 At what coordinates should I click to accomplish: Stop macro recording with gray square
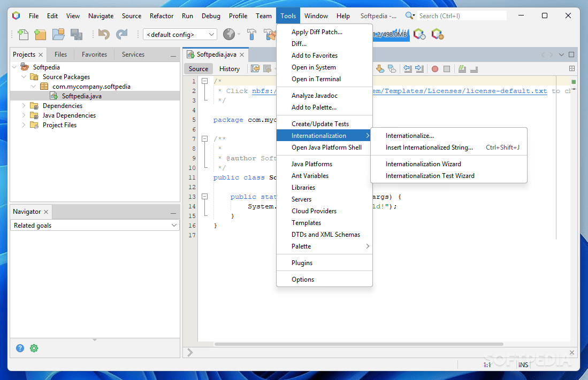click(447, 69)
